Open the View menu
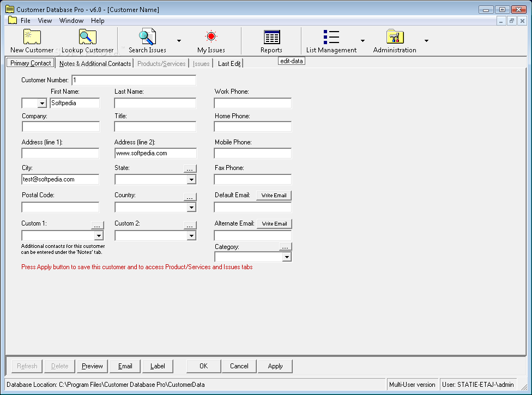 45,20
